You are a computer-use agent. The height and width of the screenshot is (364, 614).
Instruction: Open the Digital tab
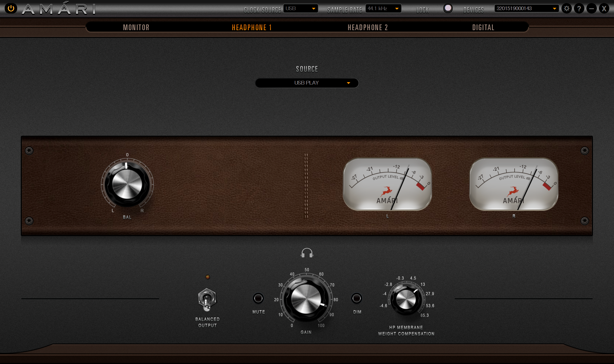pos(483,27)
